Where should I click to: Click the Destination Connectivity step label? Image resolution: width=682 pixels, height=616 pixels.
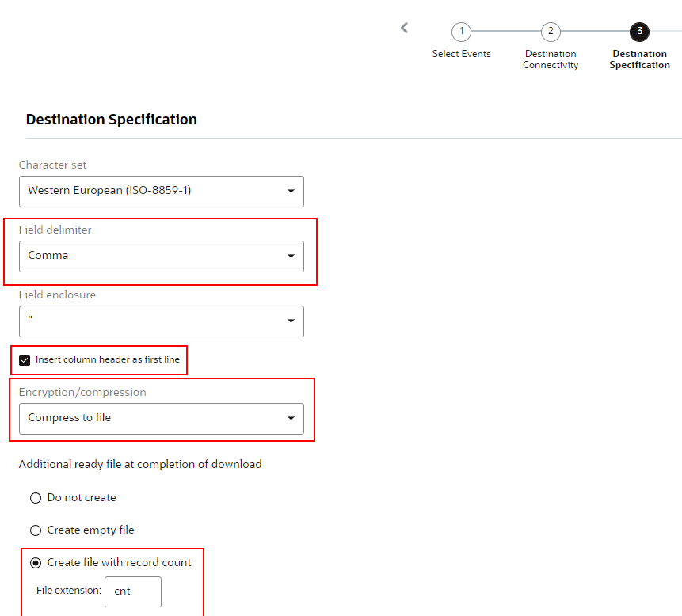coord(551,59)
